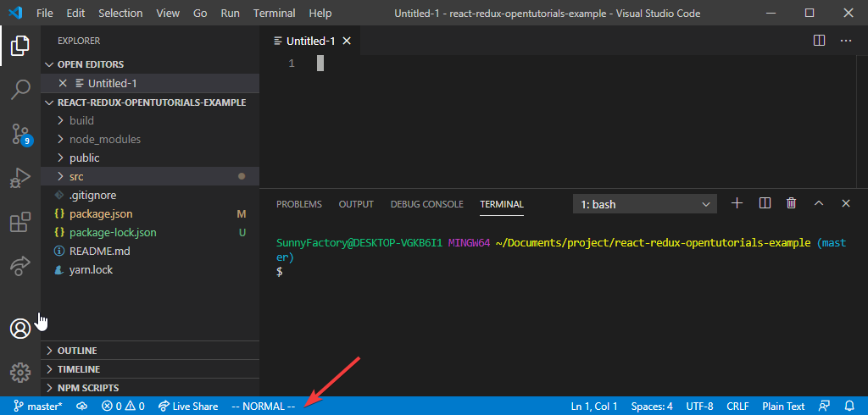Close Untitled-1 in Open Editors list

click(63, 84)
